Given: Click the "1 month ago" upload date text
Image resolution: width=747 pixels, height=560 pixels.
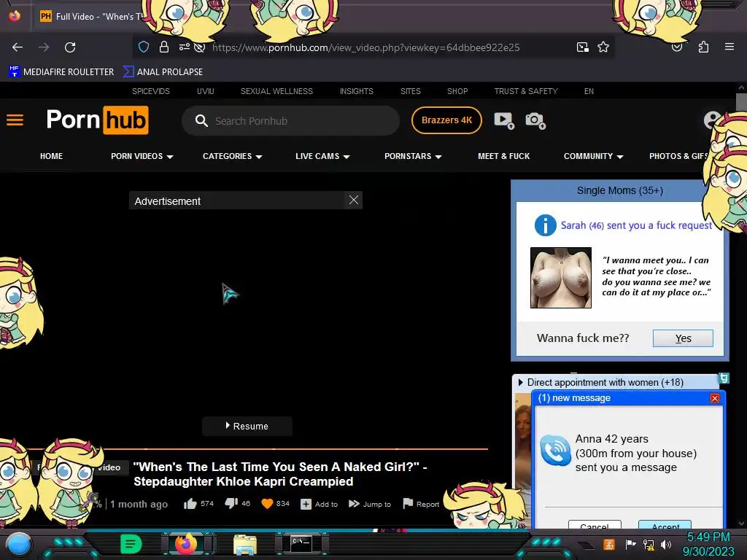Looking at the screenshot, I should pos(139,504).
